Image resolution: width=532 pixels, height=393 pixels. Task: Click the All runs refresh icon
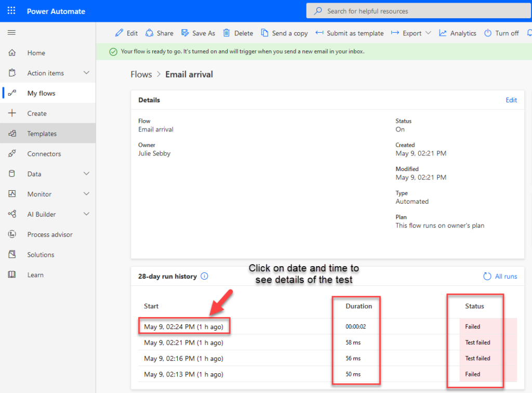point(487,276)
